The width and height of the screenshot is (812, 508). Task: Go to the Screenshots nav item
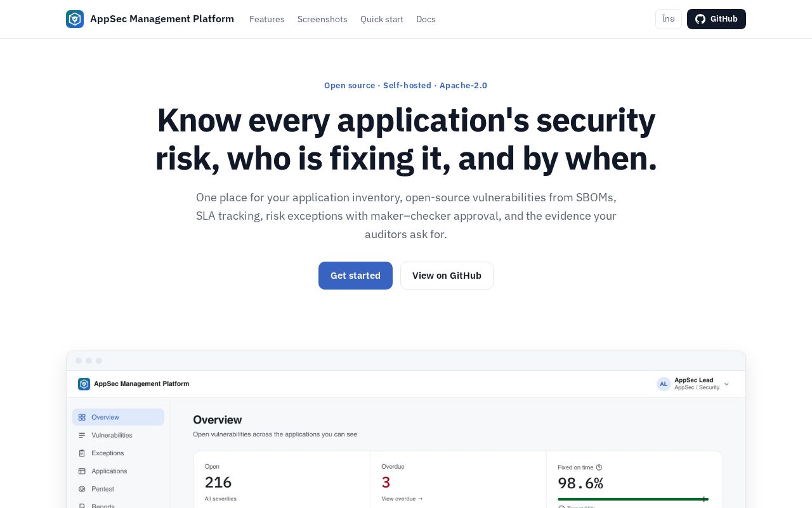[x=322, y=19]
